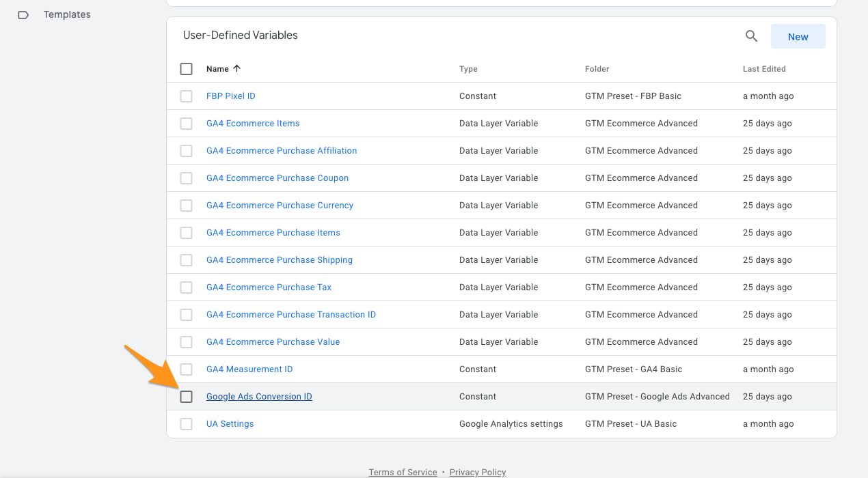Open the FBP Pixel ID variable
The width and height of the screenshot is (868, 478).
231,96
